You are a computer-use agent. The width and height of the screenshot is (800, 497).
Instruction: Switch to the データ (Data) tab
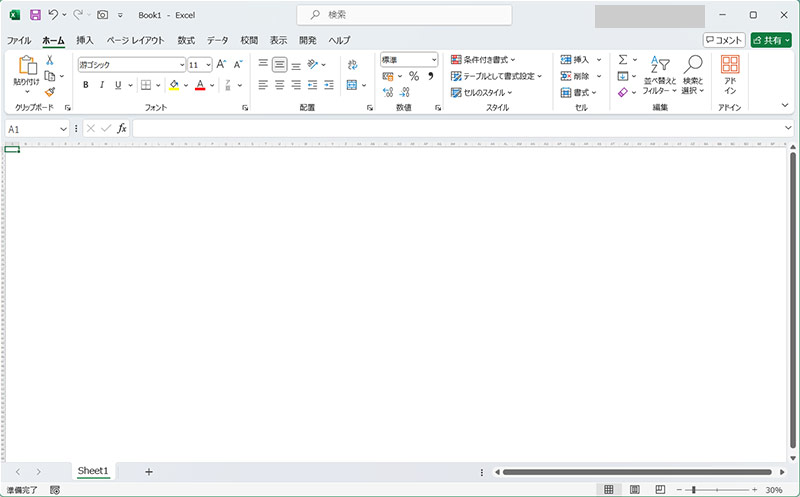[218, 40]
